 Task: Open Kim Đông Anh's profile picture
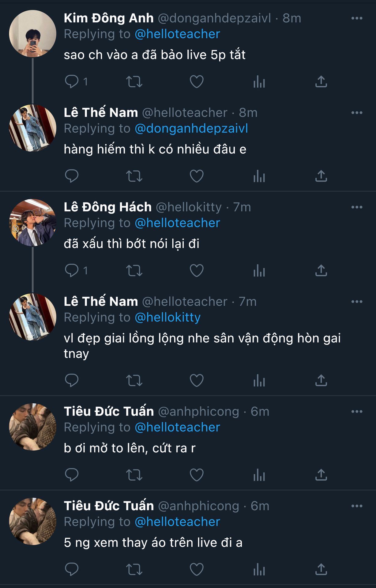click(33, 34)
